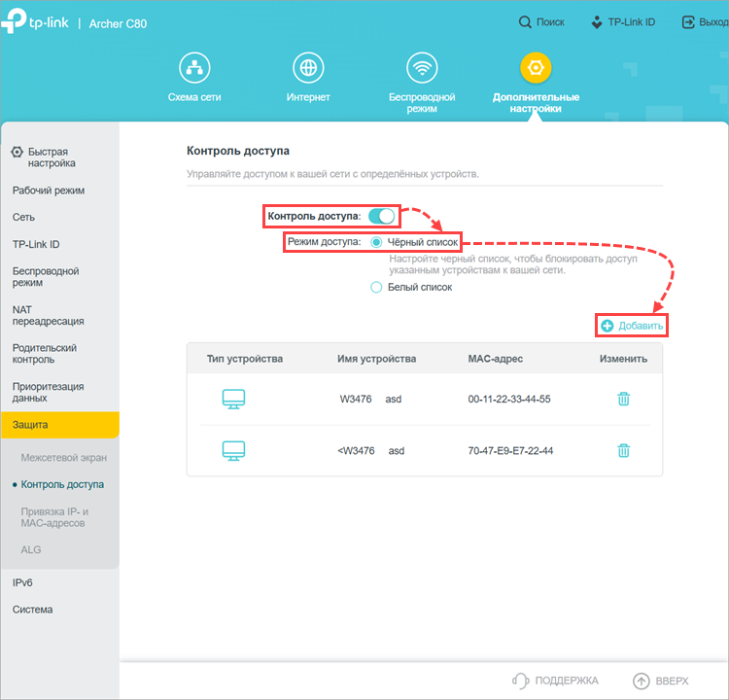Click the ПОДДЕРЖКА link text
729x700 pixels.
pos(567,681)
